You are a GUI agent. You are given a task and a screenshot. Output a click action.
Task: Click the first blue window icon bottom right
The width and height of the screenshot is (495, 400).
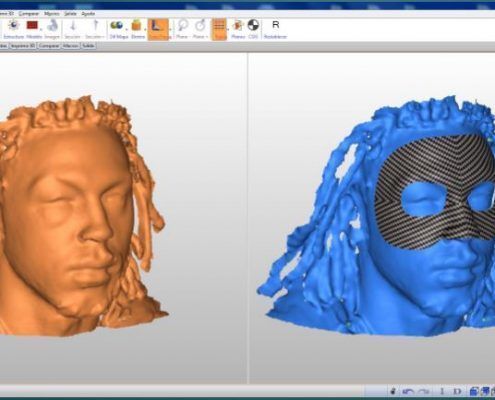click(474, 391)
